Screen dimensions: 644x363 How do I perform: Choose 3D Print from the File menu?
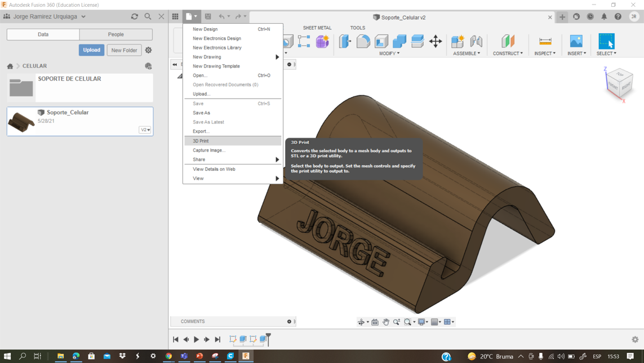(x=201, y=141)
